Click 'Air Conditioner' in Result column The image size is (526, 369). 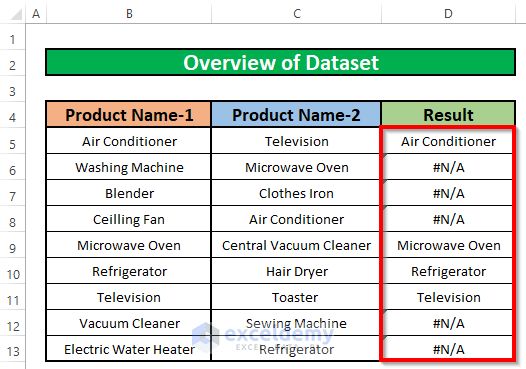click(448, 141)
